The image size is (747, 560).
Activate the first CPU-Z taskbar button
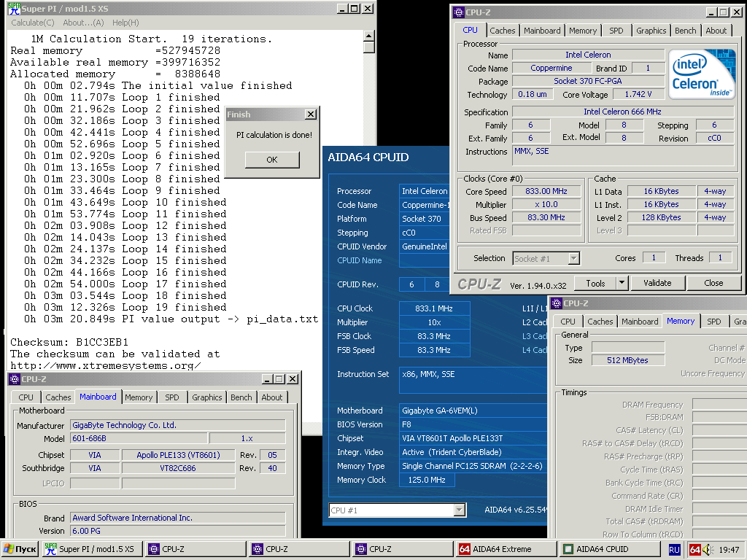pos(196,549)
